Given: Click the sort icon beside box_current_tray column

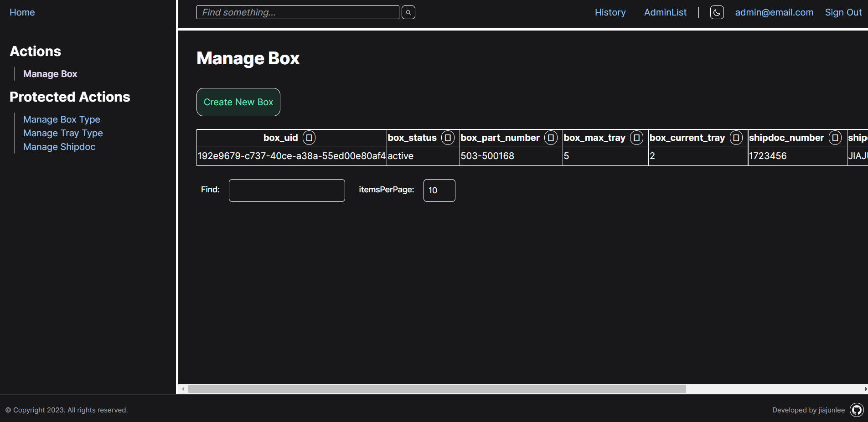Looking at the screenshot, I should click(x=736, y=138).
